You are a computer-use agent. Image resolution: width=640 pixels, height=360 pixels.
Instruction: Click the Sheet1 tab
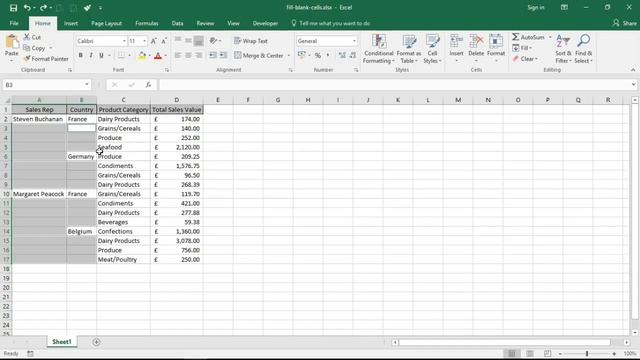click(62, 342)
